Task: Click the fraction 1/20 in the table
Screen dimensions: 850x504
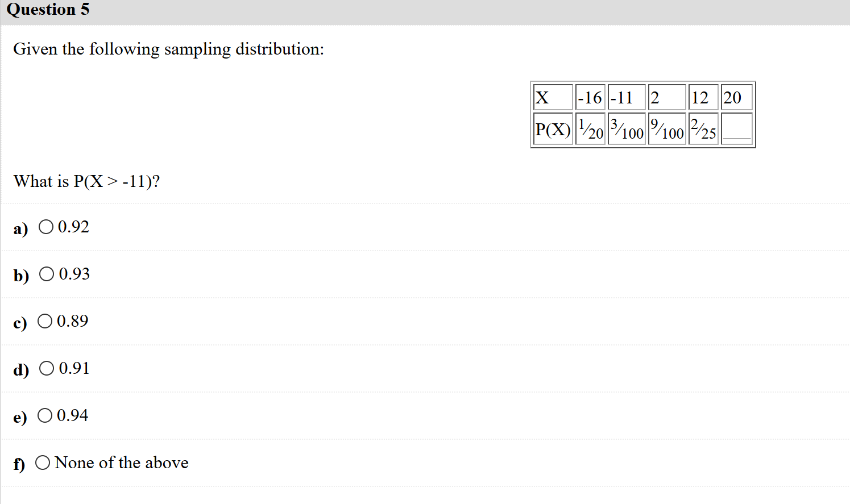Action: [x=590, y=129]
